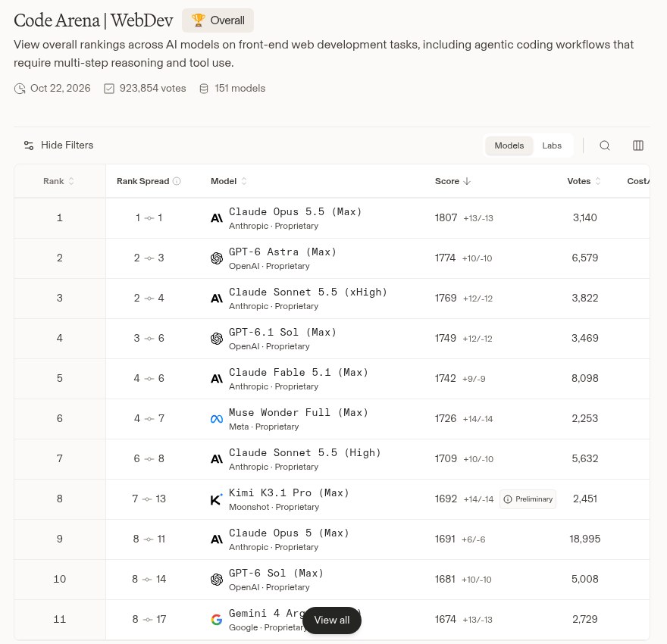This screenshot has width=667, height=644.
Task: Open GPT-6 Sol (Max) model link
Action: pyautogui.click(x=276, y=573)
